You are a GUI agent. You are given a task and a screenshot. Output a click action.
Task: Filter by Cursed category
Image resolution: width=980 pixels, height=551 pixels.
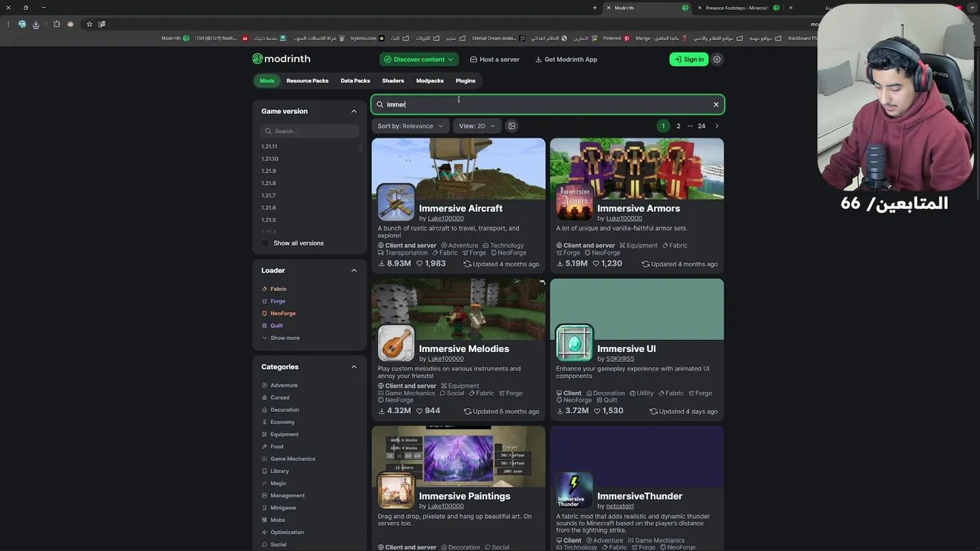[276, 397]
